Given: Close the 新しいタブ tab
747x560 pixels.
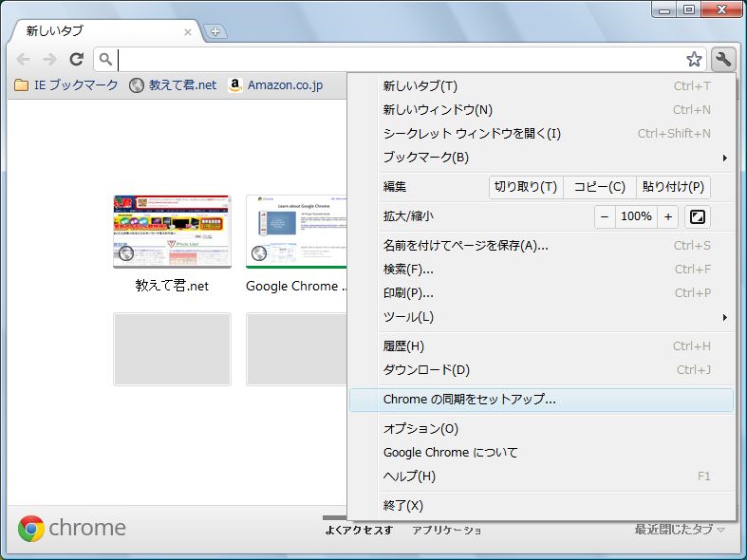Looking at the screenshot, I should [188, 32].
